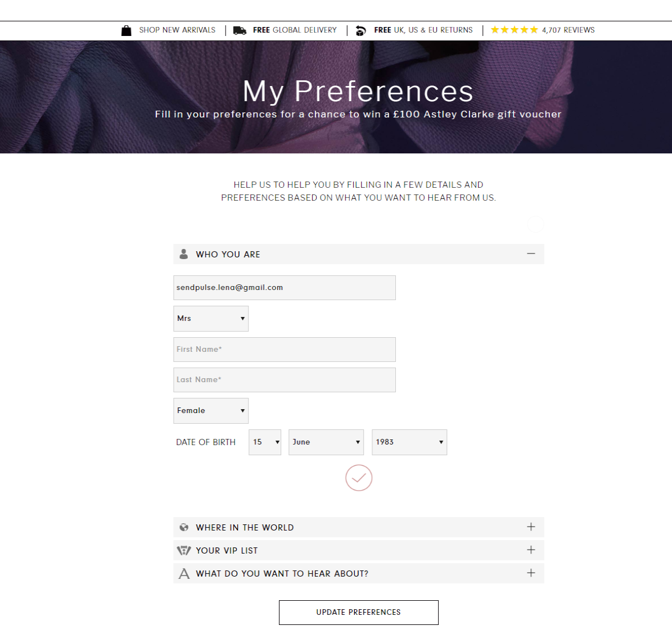Click the returns arrow icon beside FREE UK returns
Screen dimensions: 672x639
point(360,30)
